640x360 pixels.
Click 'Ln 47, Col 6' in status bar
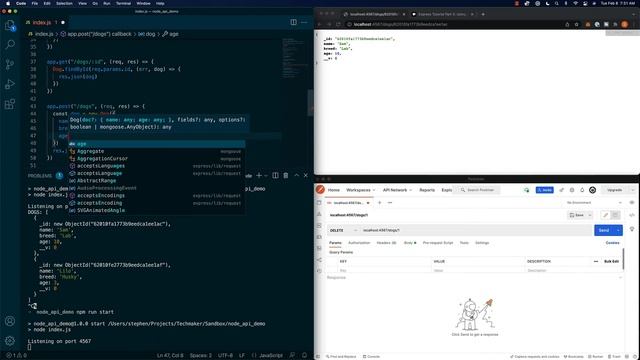[170, 356]
